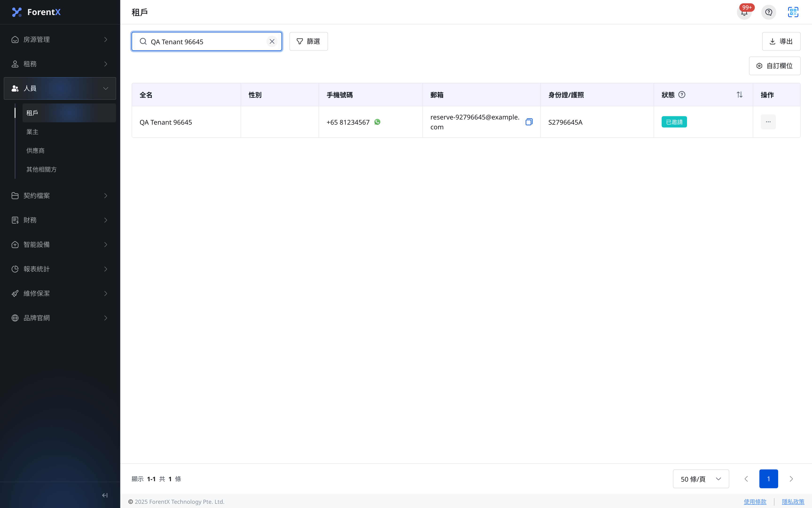This screenshot has height=508, width=812.
Task: Collapse the sidebar with the arrow icon
Action: click(105, 495)
